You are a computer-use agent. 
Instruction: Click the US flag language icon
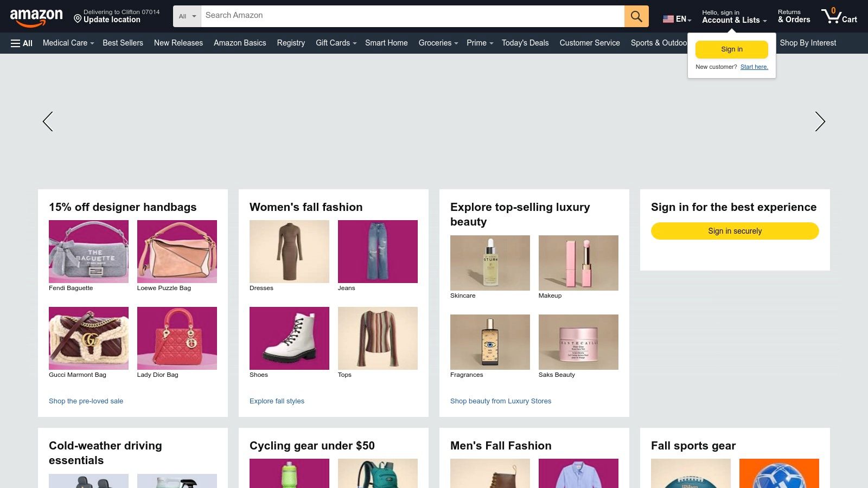click(667, 18)
